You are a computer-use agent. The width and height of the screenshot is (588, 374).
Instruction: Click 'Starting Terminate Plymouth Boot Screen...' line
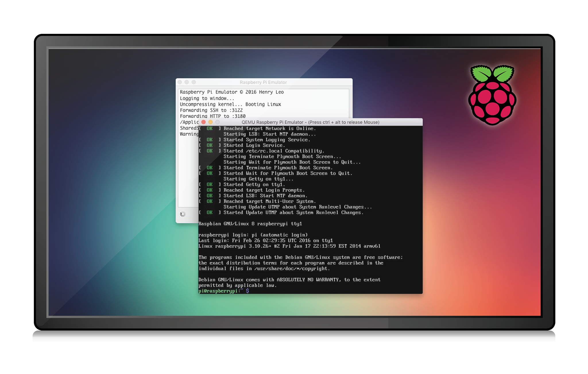282,156
